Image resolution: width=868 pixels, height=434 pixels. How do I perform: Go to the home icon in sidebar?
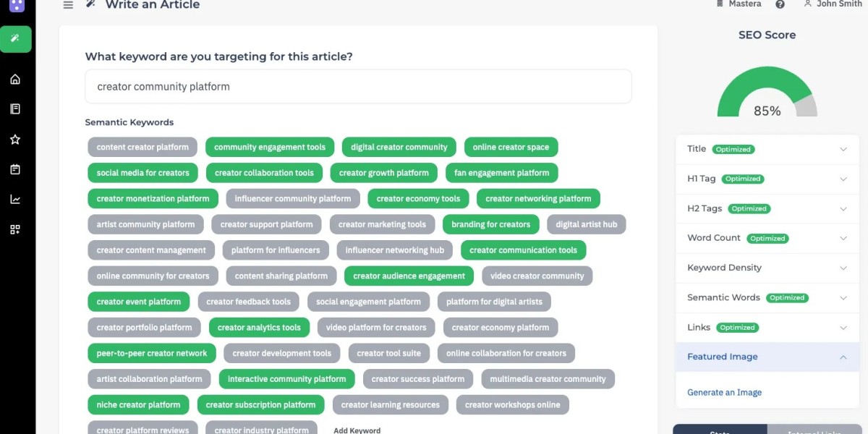(15, 80)
